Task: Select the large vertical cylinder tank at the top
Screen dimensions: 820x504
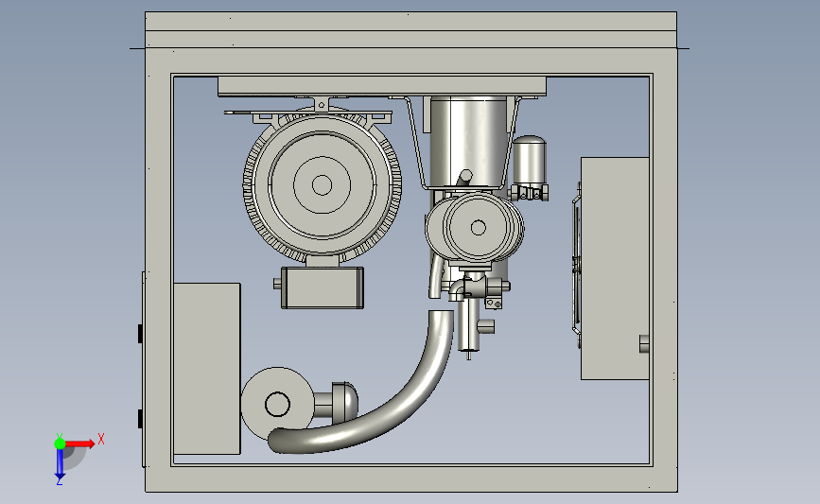Action: (x=468, y=141)
